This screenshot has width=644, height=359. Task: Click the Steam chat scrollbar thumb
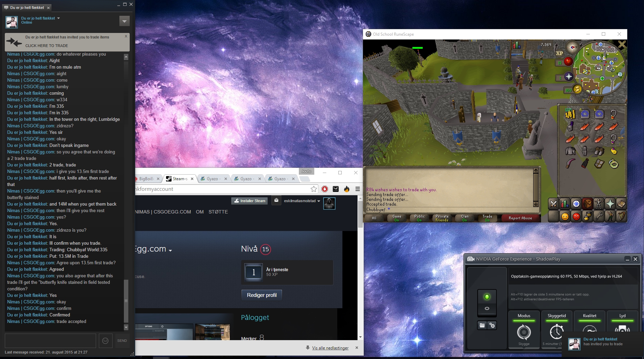click(126, 301)
